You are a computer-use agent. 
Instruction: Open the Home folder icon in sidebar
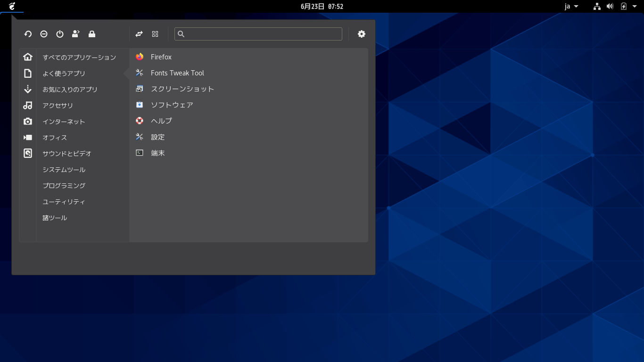pyautogui.click(x=28, y=57)
